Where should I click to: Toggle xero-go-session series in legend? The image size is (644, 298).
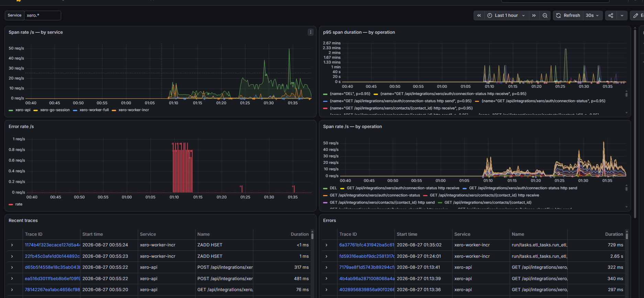coord(55,110)
